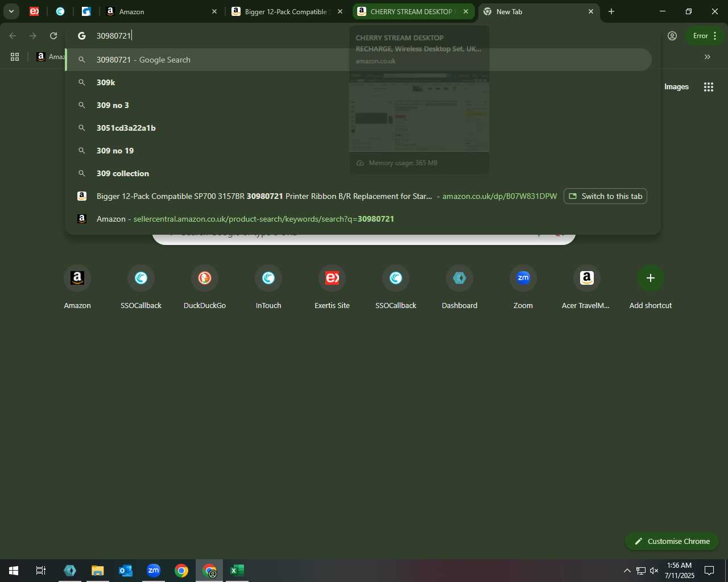Click Switch to this tab button
This screenshot has width=728, height=582.
coord(605,196)
